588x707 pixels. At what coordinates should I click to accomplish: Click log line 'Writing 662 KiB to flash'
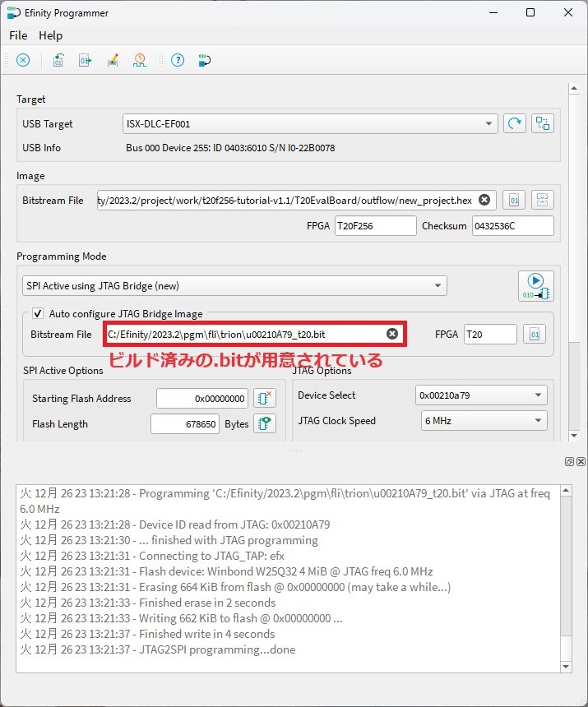[x=181, y=618]
